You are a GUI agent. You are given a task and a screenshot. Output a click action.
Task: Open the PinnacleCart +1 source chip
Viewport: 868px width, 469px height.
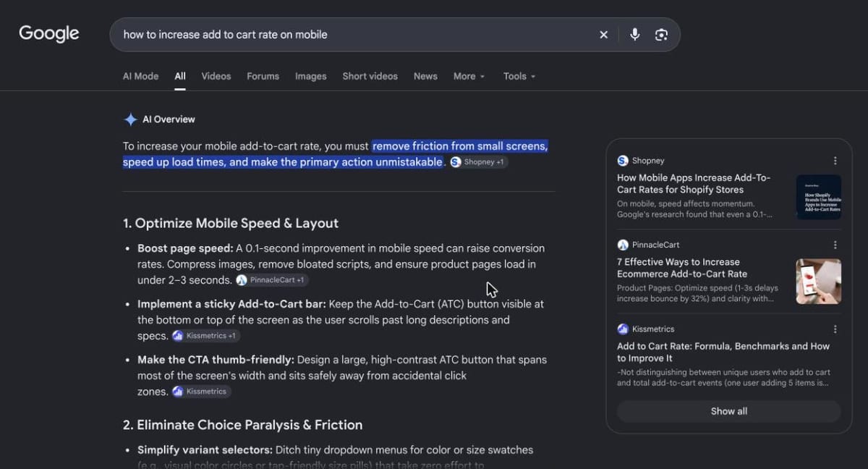(x=272, y=280)
